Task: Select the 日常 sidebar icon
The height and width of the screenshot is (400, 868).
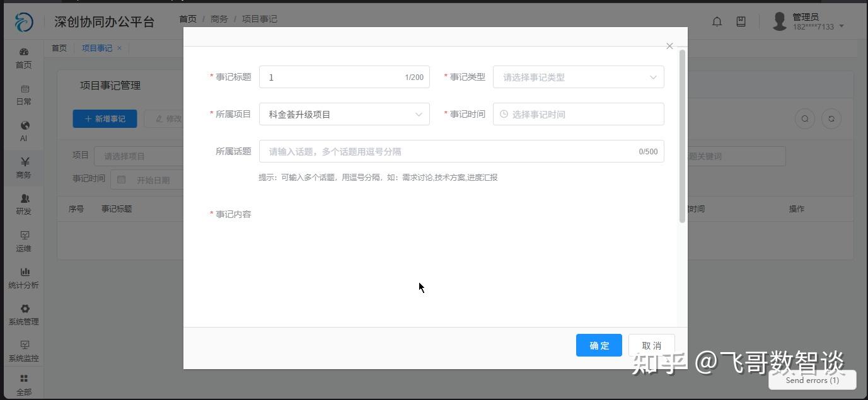Action: (x=23, y=94)
